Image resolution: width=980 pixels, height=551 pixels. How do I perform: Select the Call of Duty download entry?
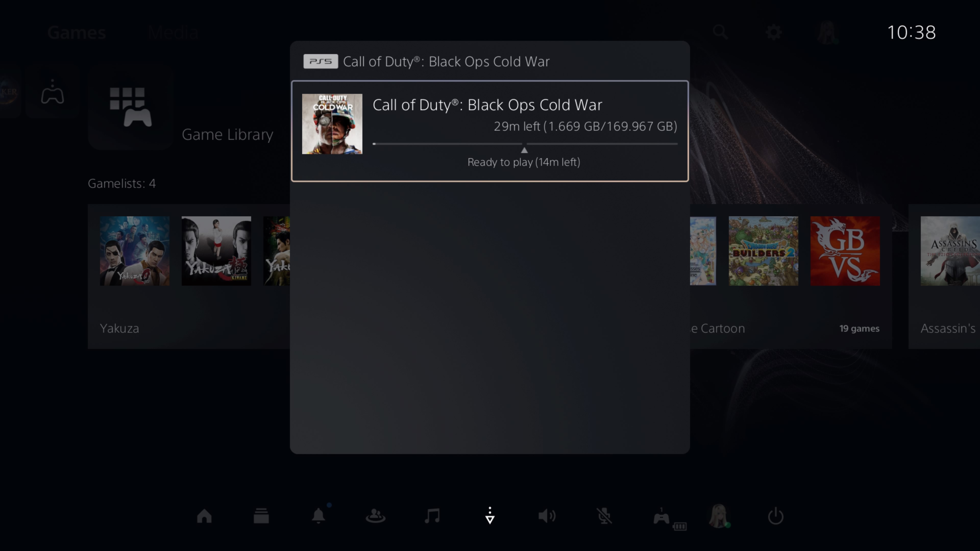coord(490,131)
